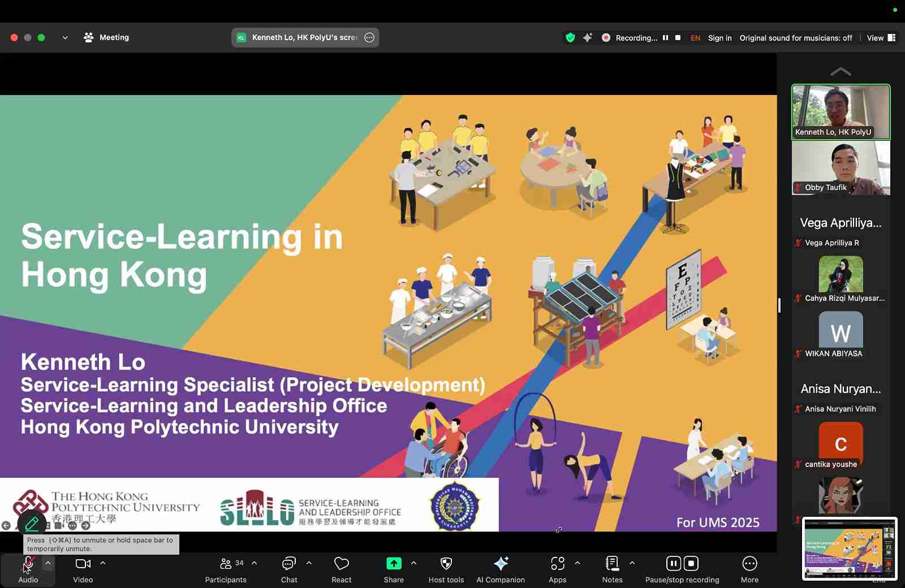905x588 pixels.
Task: Stop recording from the top bar
Action: pyautogui.click(x=678, y=38)
